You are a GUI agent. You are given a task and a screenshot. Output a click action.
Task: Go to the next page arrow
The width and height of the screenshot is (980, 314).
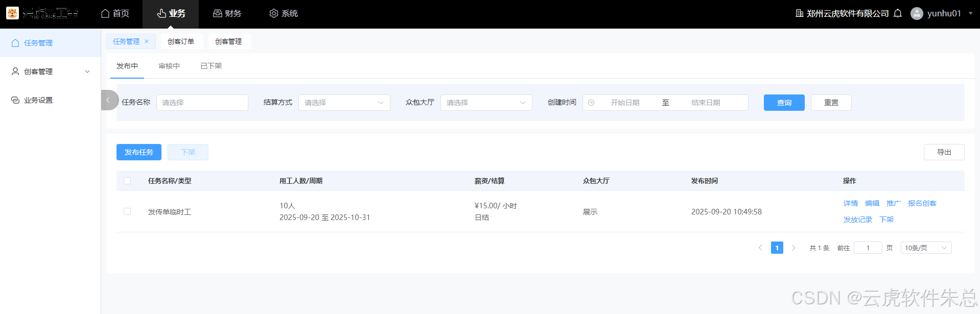click(794, 248)
